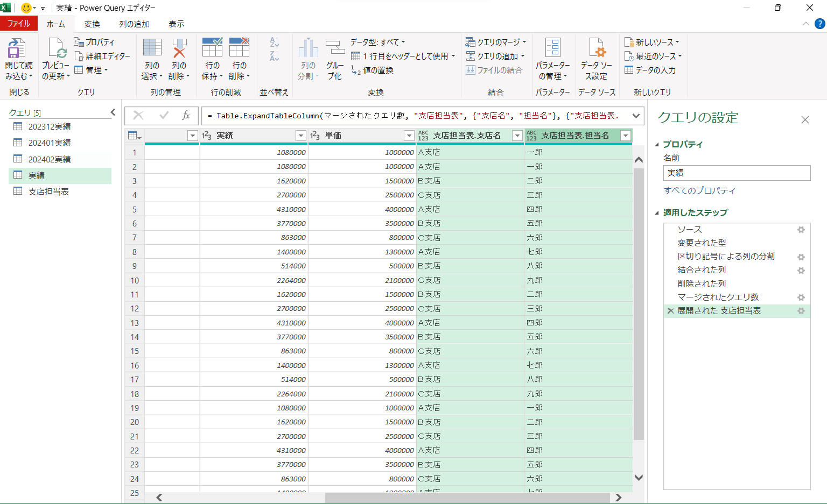
Task: Click the Remove Columns (列の削除) icon
Action: pos(179,47)
